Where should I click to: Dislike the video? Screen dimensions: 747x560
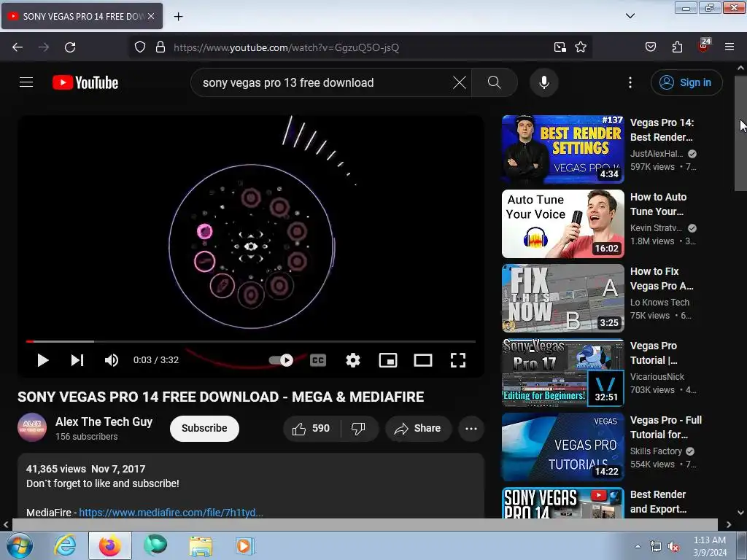359,429
